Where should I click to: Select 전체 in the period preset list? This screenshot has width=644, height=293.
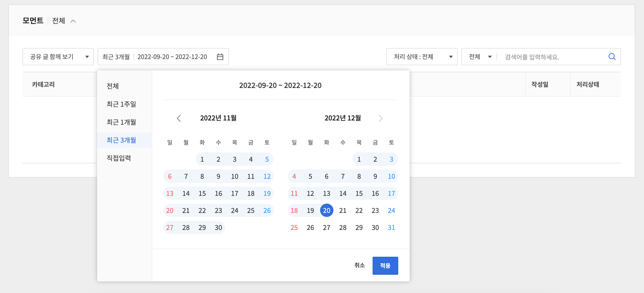coord(113,86)
